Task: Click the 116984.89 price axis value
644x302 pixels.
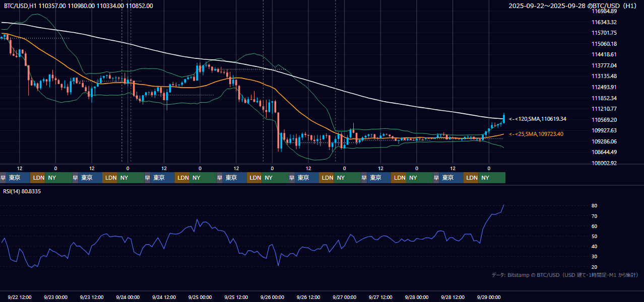Action: point(604,11)
